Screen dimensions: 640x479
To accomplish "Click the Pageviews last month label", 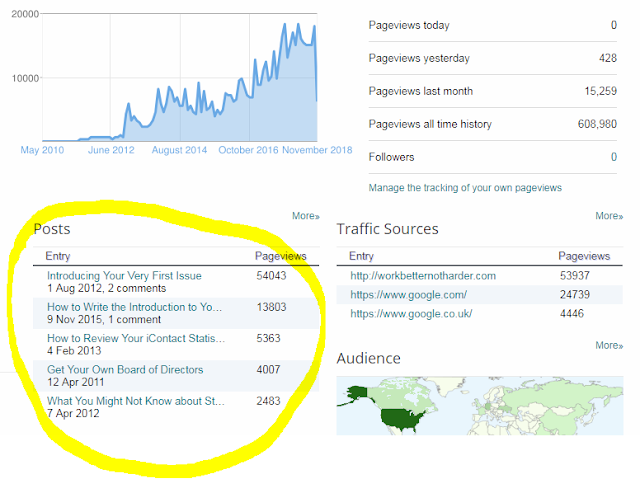I will point(420,91).
